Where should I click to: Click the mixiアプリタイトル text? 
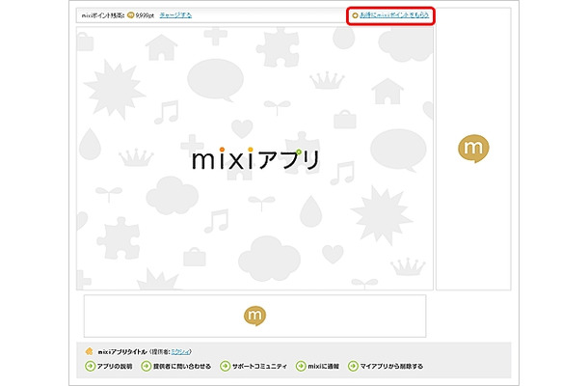point(122,352)
